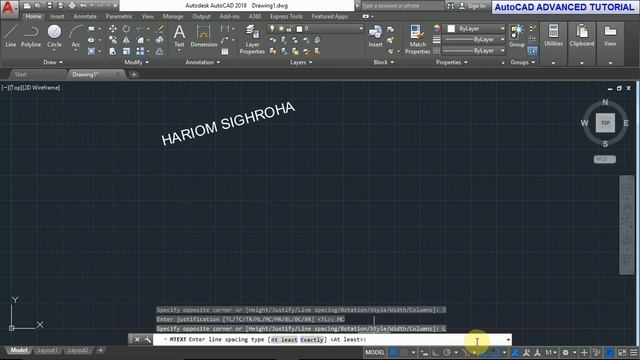Click the search keyword input field

(402, 6)
